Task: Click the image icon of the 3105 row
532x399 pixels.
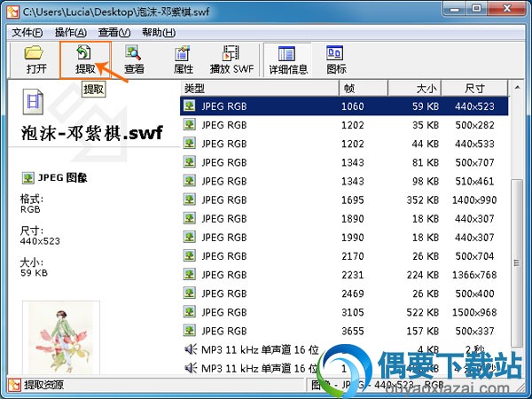Action: click(190, 311)
